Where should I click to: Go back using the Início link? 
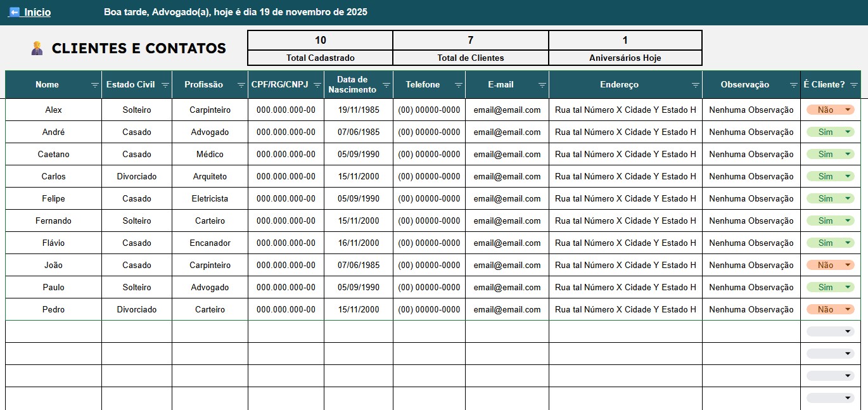coord(30,12)
